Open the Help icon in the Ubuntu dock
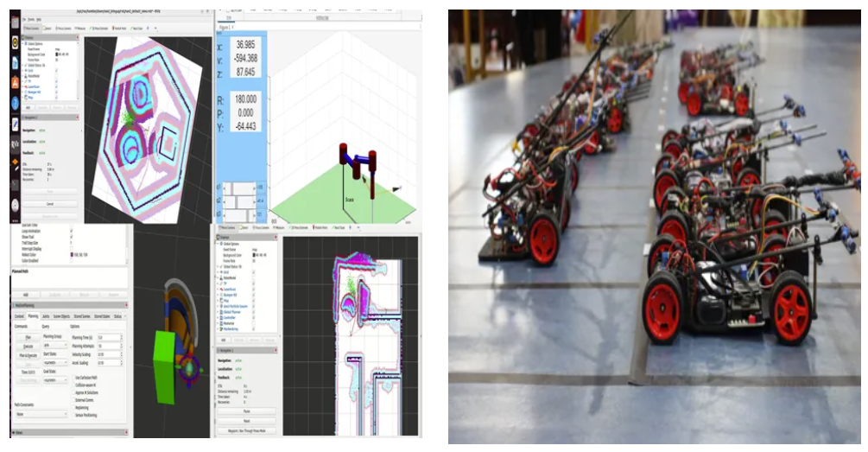This screenshot has width=868, height=452. point(15,103)
